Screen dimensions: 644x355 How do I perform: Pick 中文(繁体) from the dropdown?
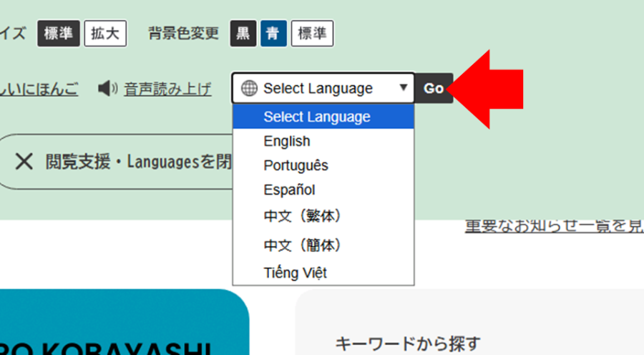303,215
